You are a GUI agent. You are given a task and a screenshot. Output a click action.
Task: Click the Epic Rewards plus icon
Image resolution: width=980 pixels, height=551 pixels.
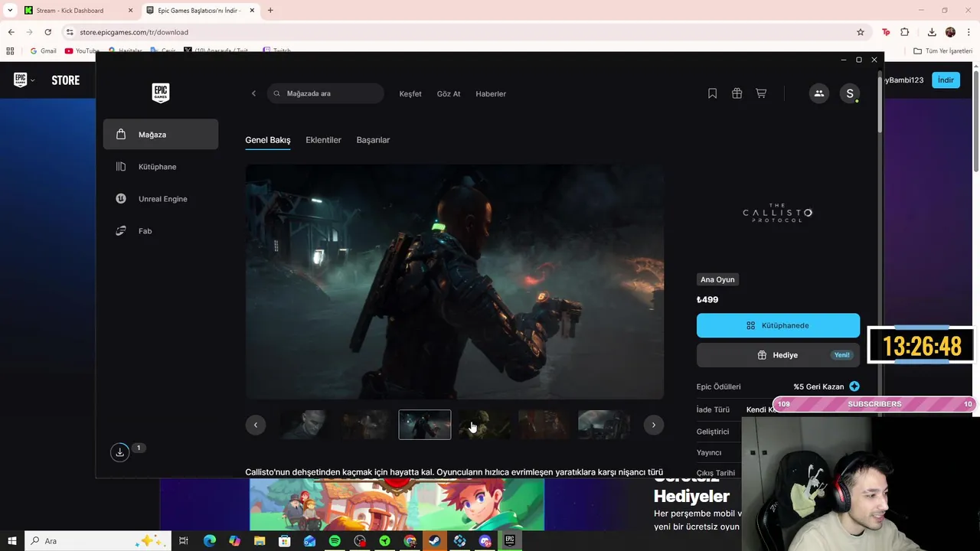pos(854,386)
